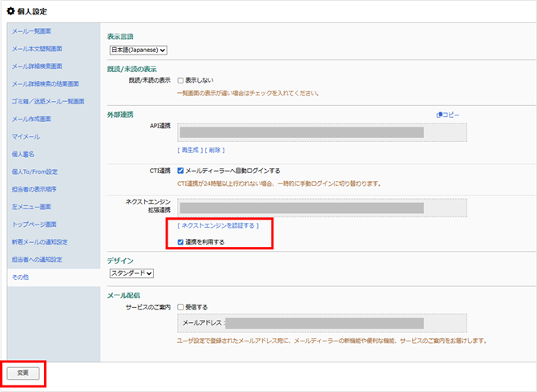Select メール詳細検索の結果画面 in sidebar
The image size is (537, 392).
click(x=45, y=83)
